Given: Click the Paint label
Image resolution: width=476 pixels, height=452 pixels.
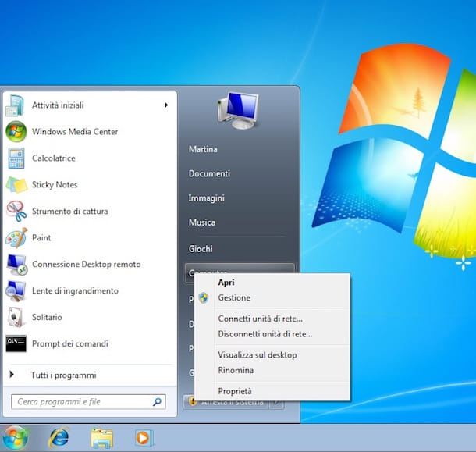Looking at the screenshot, I should click(41, 237).
